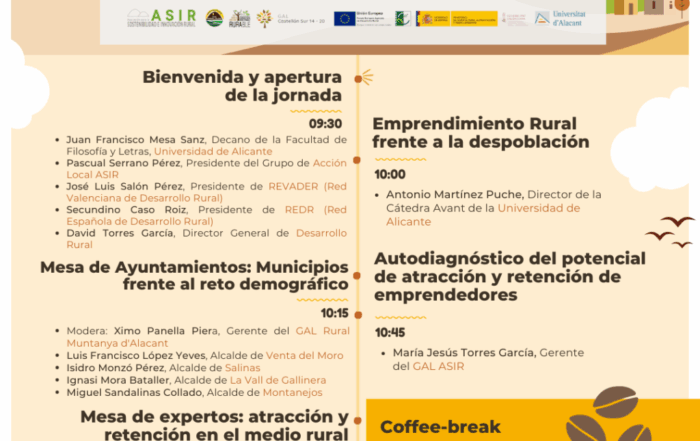Click 'Director de la' text after Martínez Puche
Image resolution: width=700 pixels, height=441 pixels.
[564, 195]
